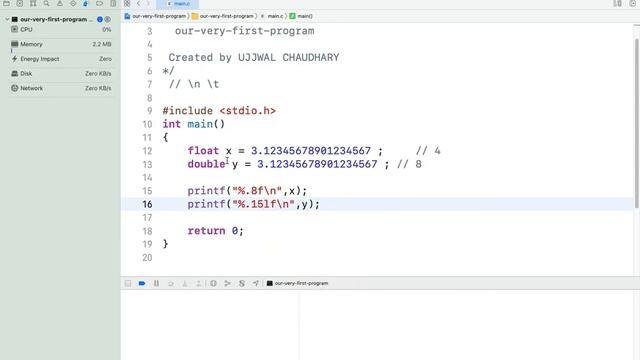Image resolution: width=640 pixels, height=360 pixels.
Task: Open the related items grid menu
Action: (127, 3)
